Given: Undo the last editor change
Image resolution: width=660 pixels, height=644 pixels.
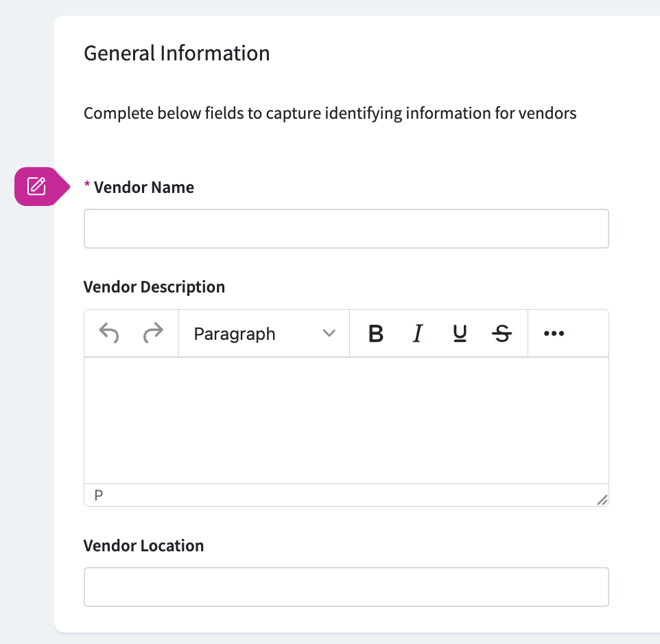Looking at the screenshot, I should 109,334.
